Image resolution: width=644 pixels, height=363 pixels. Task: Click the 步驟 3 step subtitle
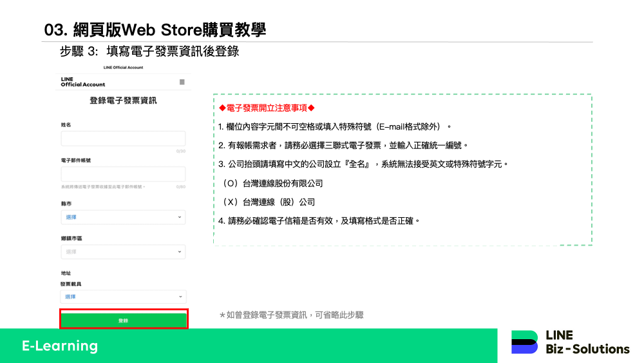(149, 52)
